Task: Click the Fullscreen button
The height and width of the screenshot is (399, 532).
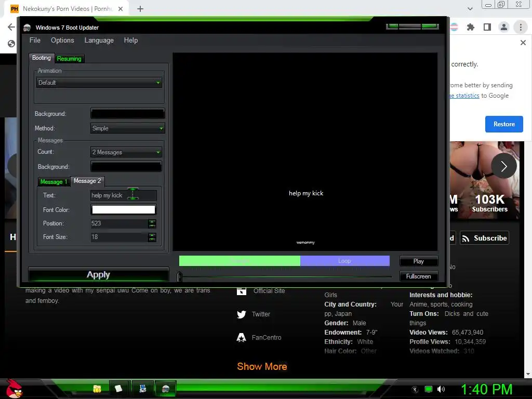Action: 419,276
